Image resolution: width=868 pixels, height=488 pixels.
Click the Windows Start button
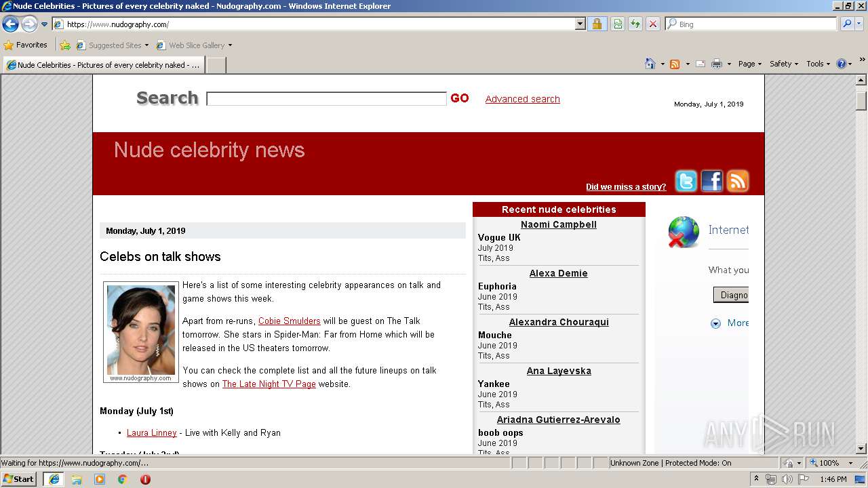click(x=19, y=479)
